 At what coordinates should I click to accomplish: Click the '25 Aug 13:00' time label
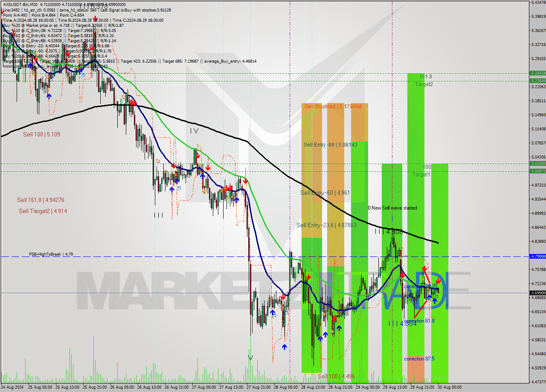(x=67, y=387)
